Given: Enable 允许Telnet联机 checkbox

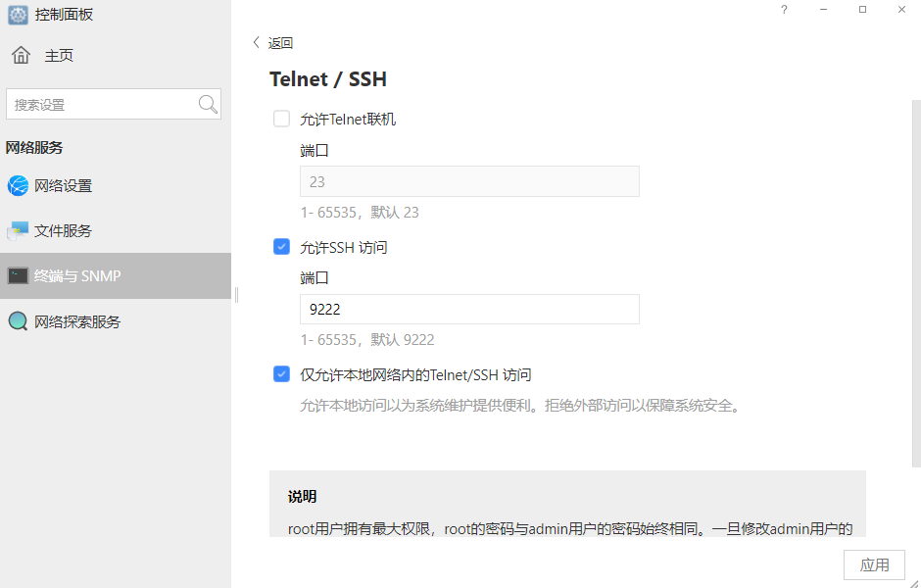Looking at the screenshot, I should pyautogui.click(x=281, y=119).
